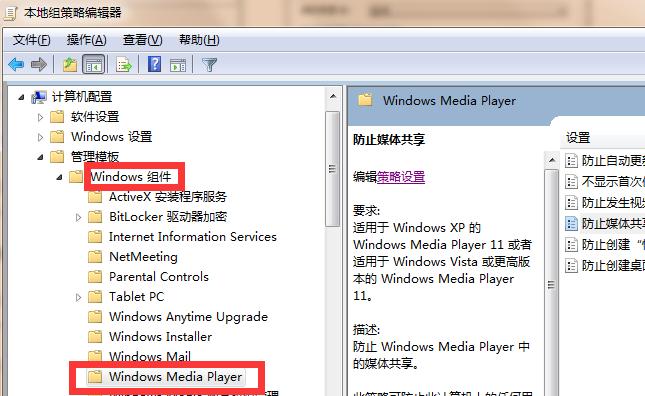Open the 帮助(H) menu

coord(199,40)
